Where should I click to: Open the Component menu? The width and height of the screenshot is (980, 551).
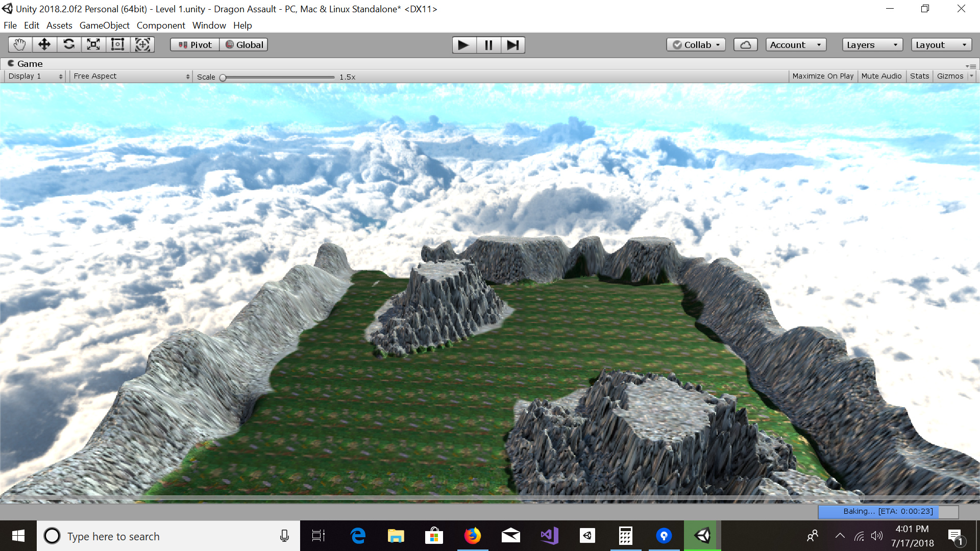161,26
